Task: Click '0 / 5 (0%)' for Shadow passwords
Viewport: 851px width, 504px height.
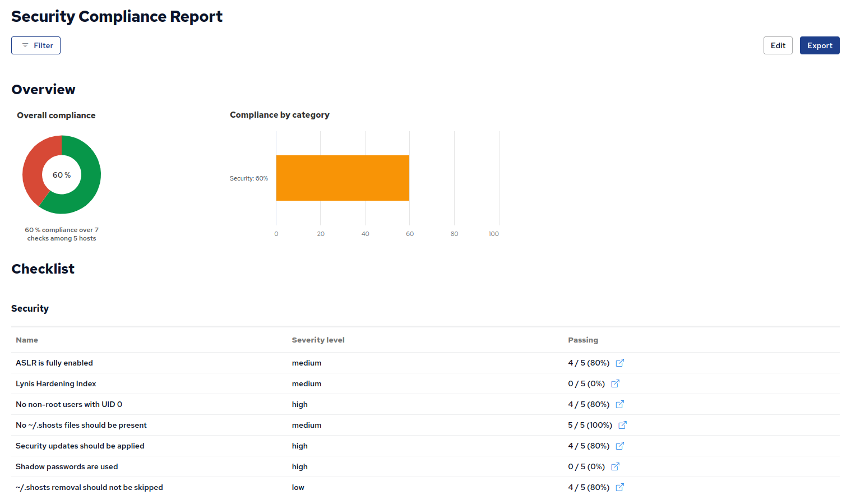Action: 586,466
